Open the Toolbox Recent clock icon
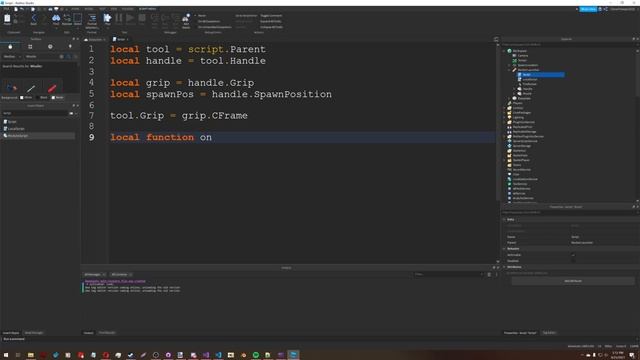Viewport: 640px width, 360px height. pos(50,47)
